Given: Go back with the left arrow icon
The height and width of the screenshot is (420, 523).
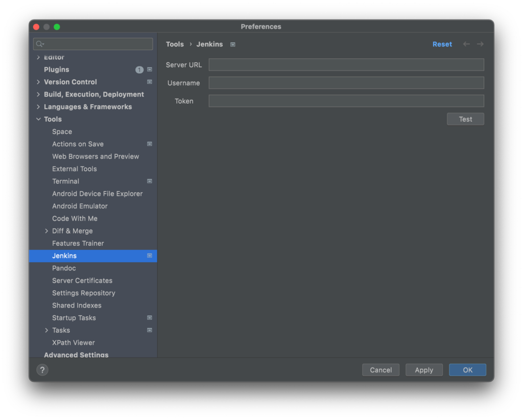Looking at the screenshot, I should click(466, 44).
